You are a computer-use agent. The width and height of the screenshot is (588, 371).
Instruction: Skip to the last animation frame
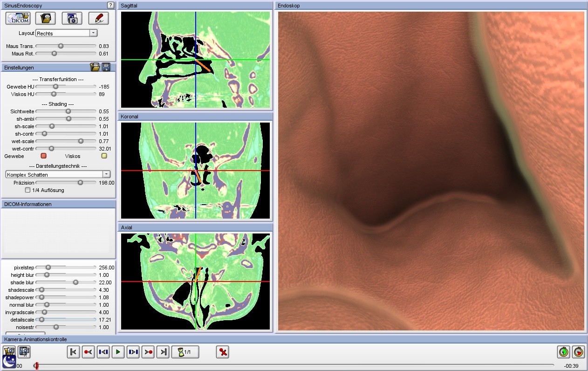click(x=163, y=352)
